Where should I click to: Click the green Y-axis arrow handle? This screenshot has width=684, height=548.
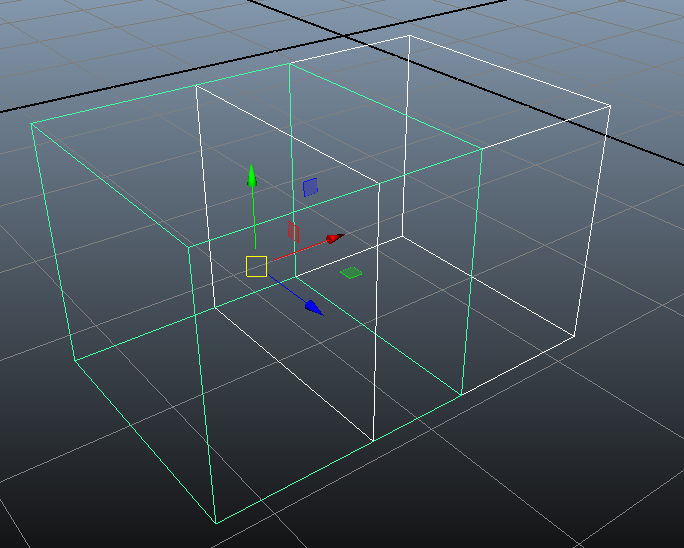(x=252, y=175)
